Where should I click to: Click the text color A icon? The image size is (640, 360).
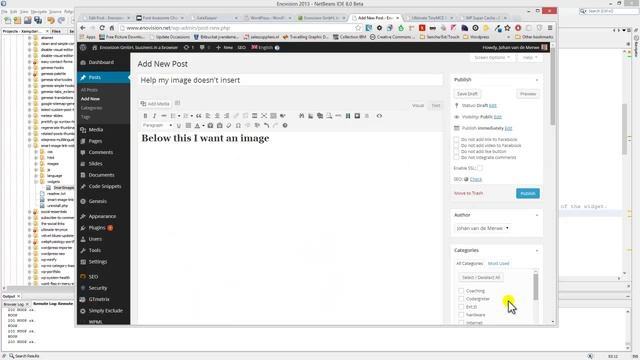click(197, 125)
